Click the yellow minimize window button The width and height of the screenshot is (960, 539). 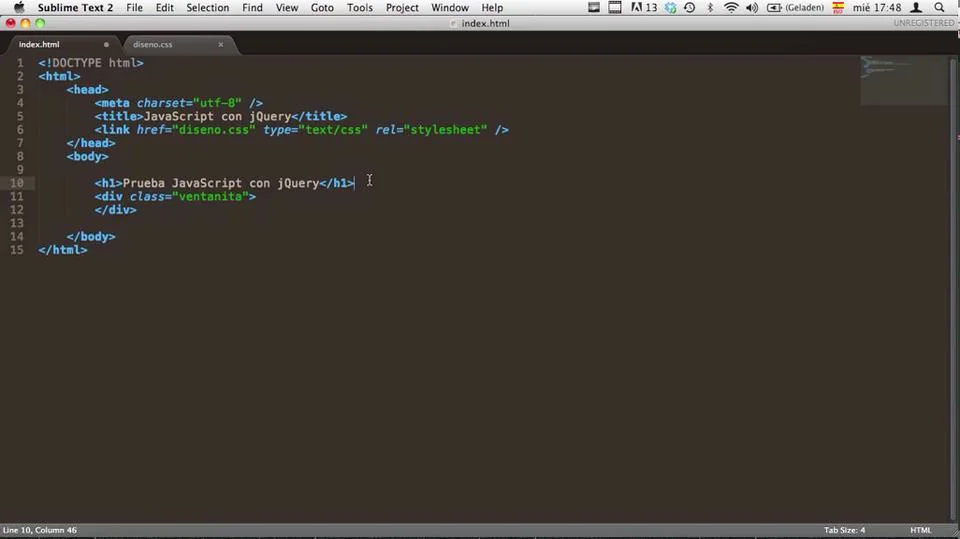(x=25, y=23)
